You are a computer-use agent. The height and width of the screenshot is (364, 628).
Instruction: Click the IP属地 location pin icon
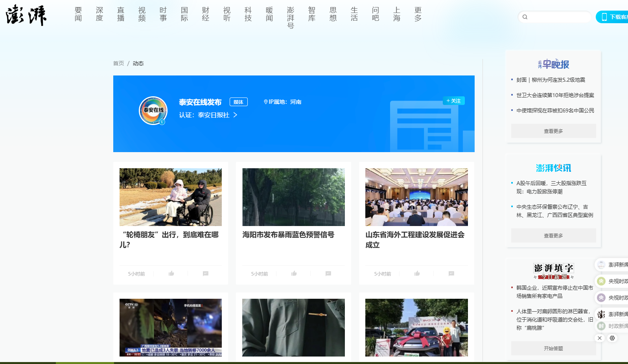click(265, 102)
